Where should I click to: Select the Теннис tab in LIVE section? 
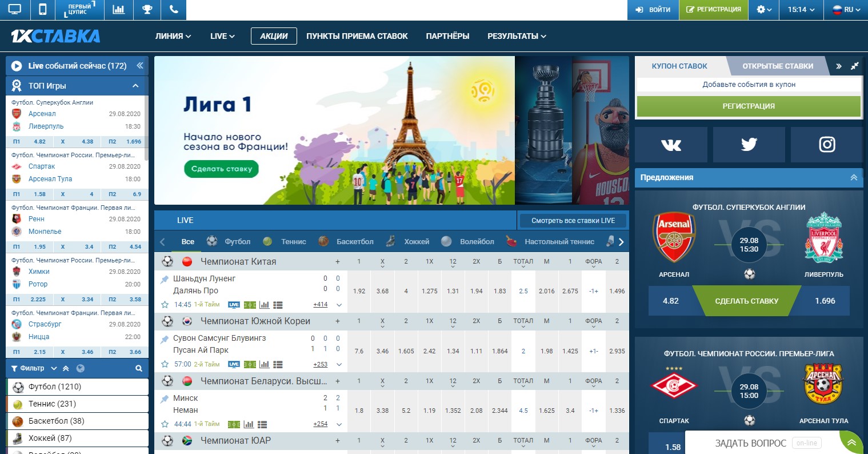[x=285, y=242]
